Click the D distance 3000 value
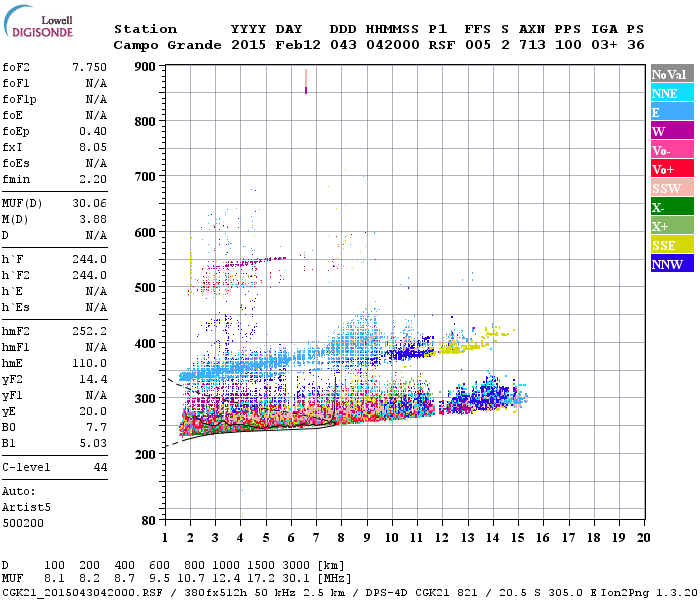 [296, 565]
